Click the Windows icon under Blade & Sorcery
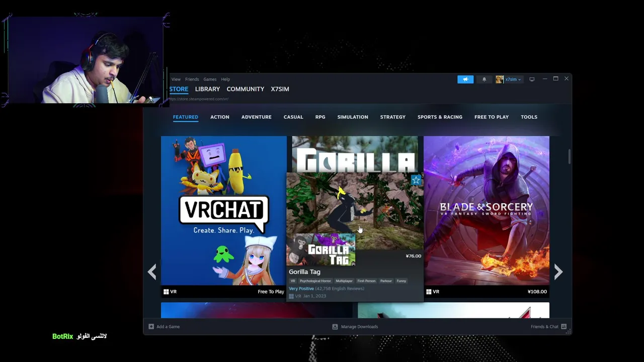644x362 pixels. click(429, 292)
